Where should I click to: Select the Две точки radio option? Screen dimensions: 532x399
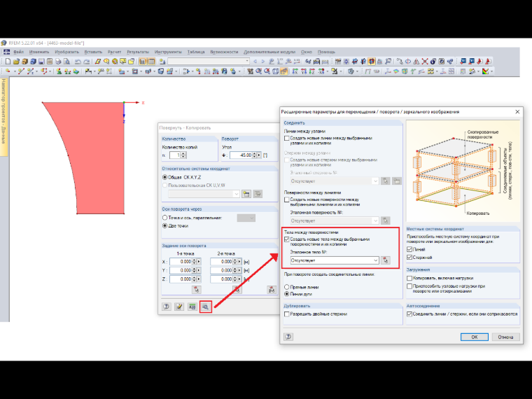click(165, 225)
